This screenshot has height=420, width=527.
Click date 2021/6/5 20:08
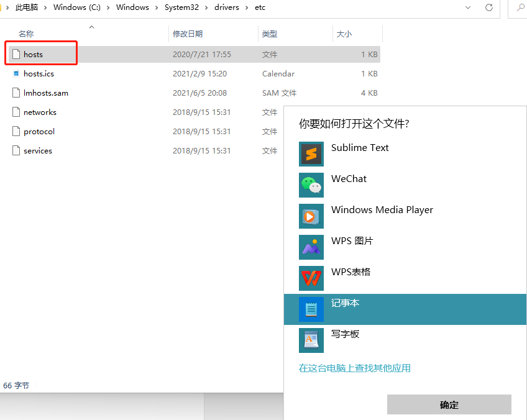click(199, 93)
